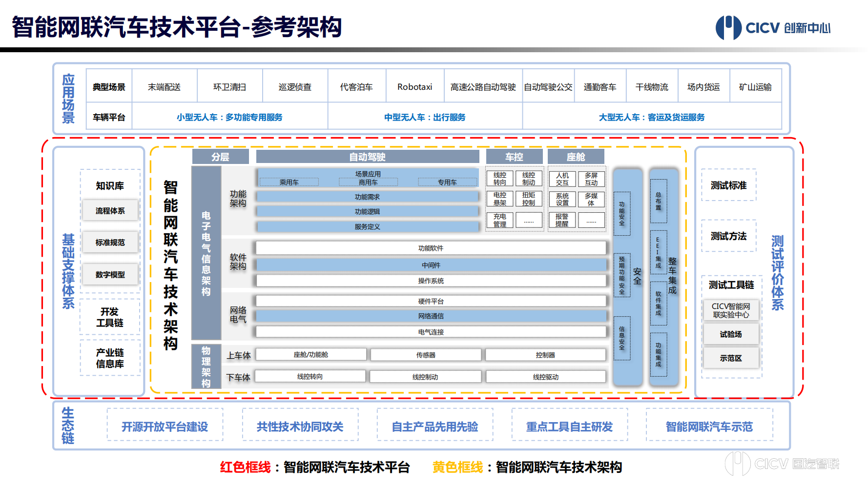Screen dimensions: 868x488
Task: Click the 示范区 box
Action: [731, 358]
